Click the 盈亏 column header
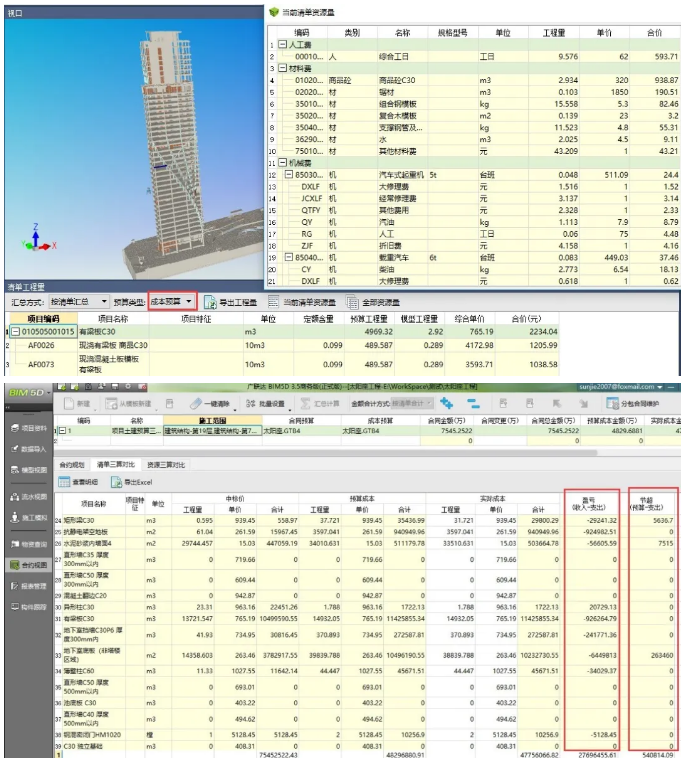This screenshot has width=687, height=765. 589,504
